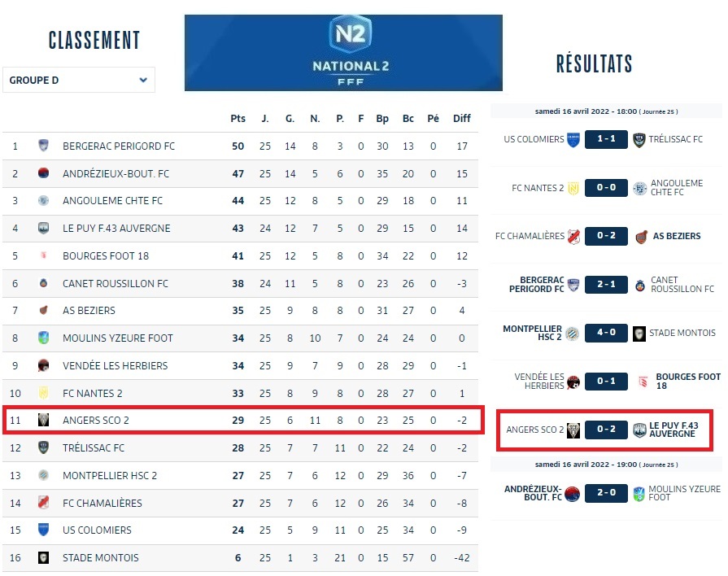Open the Groupe D dropdown

coord(79,81)
